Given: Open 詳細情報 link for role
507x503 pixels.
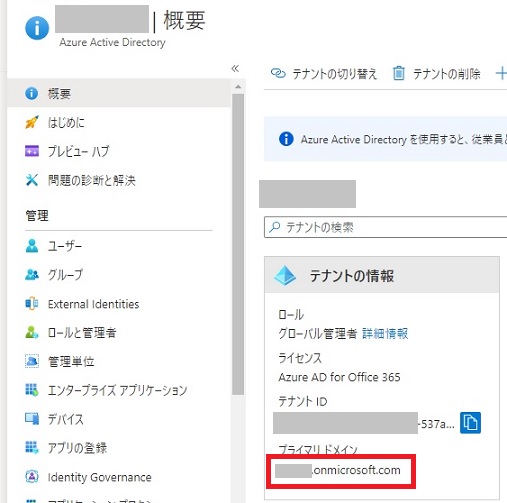Looking at the screenshot, I should click(385, 333).
